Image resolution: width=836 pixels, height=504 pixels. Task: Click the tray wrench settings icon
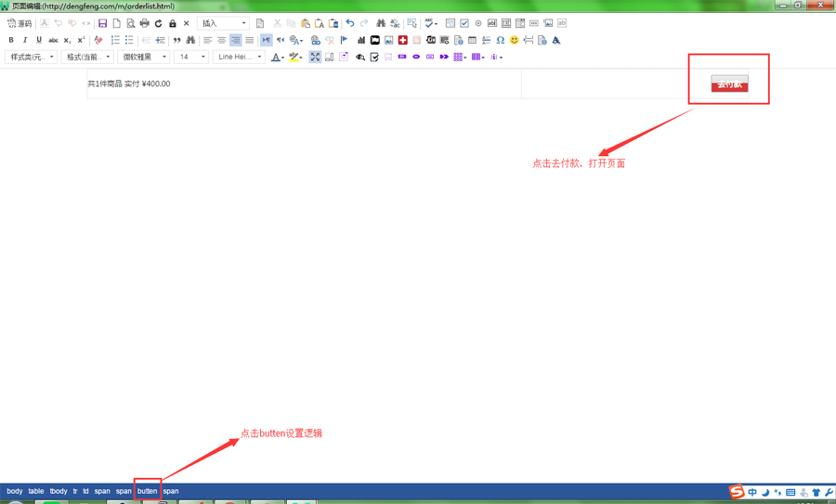829,492
